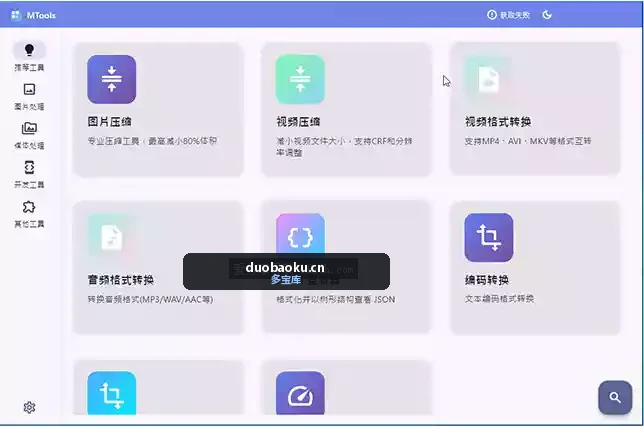This screenshot has height=427, width=644.
Task: Click description 支持MP4、AVI、MKV等格式互转
Action: (528, 141)
